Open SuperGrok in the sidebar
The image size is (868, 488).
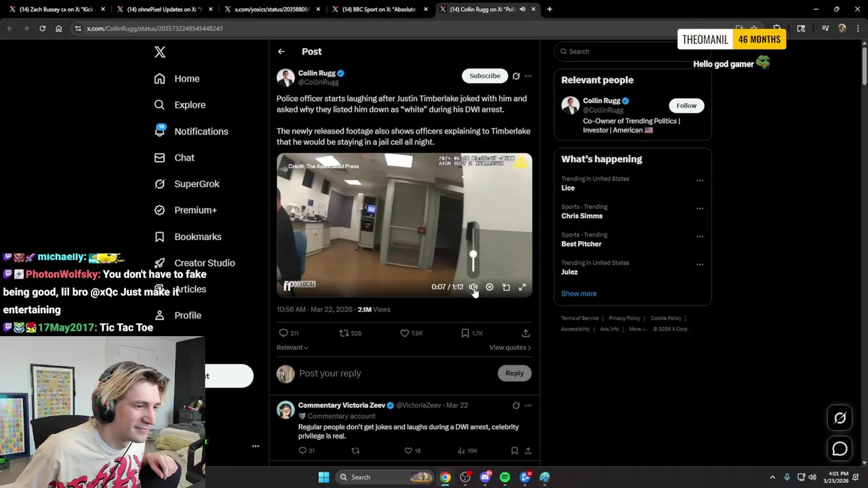[x=186, y=184]
